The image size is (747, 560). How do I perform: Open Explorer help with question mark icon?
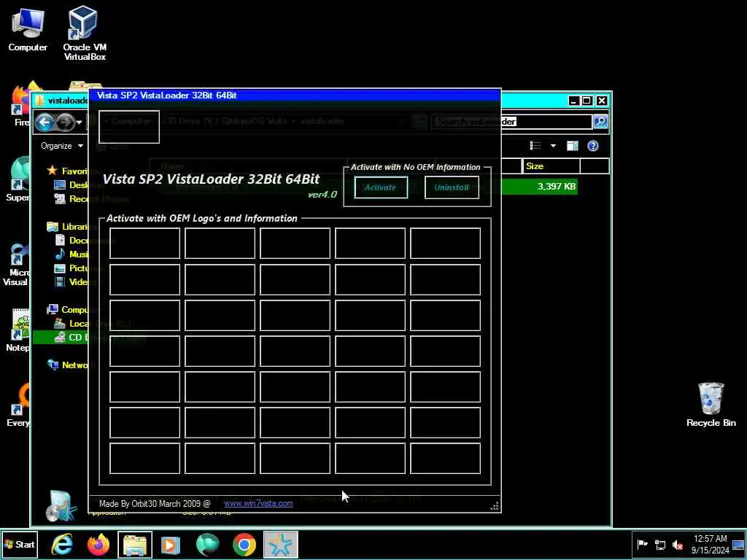coord(592,146)
